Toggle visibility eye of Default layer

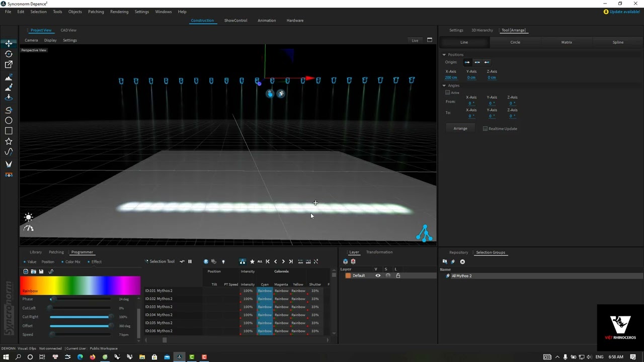click(x=378, y=276)
